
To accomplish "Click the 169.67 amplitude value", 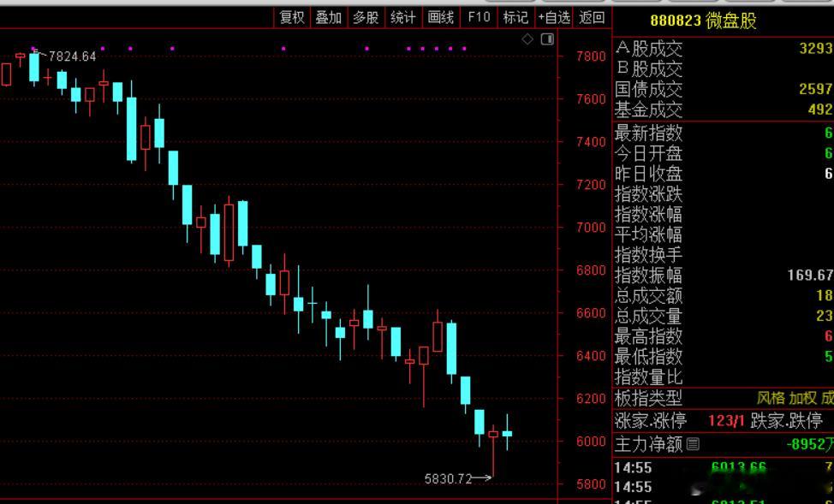I will [x=811, y=275].
